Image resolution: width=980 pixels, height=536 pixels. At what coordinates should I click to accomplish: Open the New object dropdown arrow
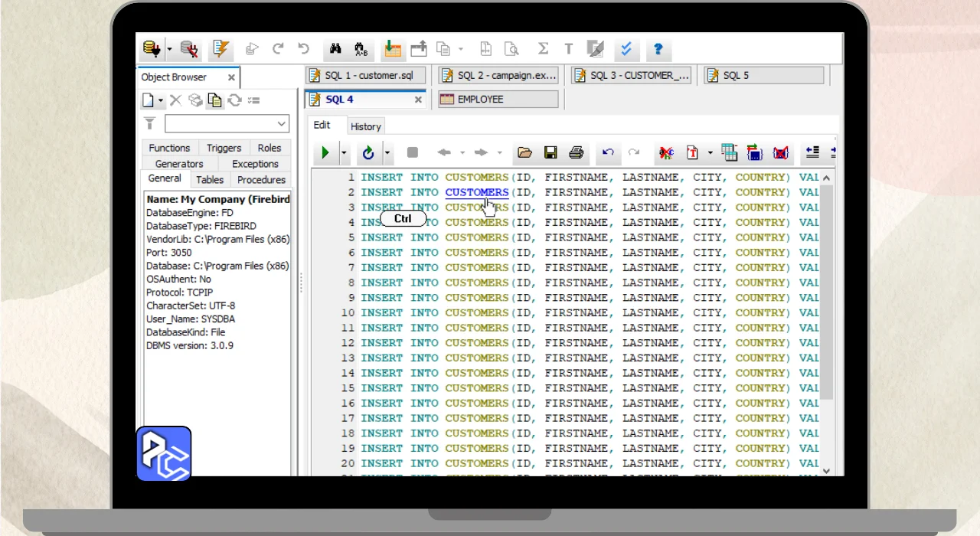point(161,100)
